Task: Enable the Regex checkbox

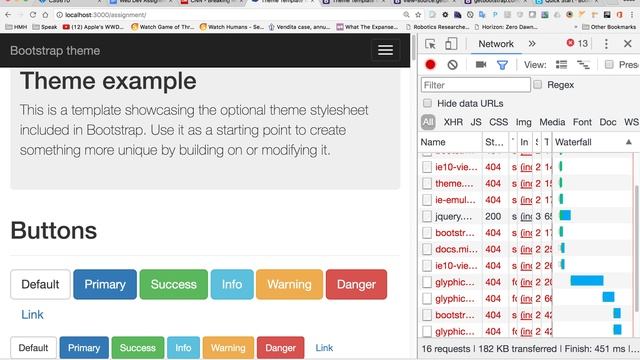Action: point(538,84)
